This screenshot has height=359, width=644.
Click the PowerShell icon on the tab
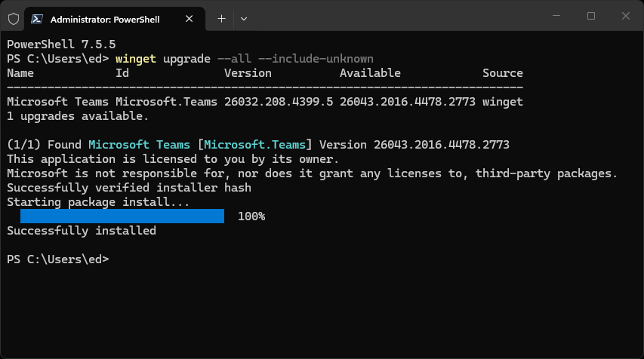(37, 19)
